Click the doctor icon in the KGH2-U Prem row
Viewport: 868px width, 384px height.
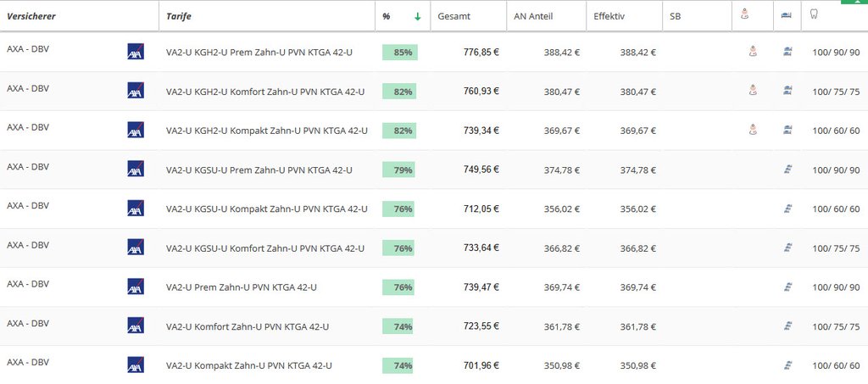pos(753,52)
